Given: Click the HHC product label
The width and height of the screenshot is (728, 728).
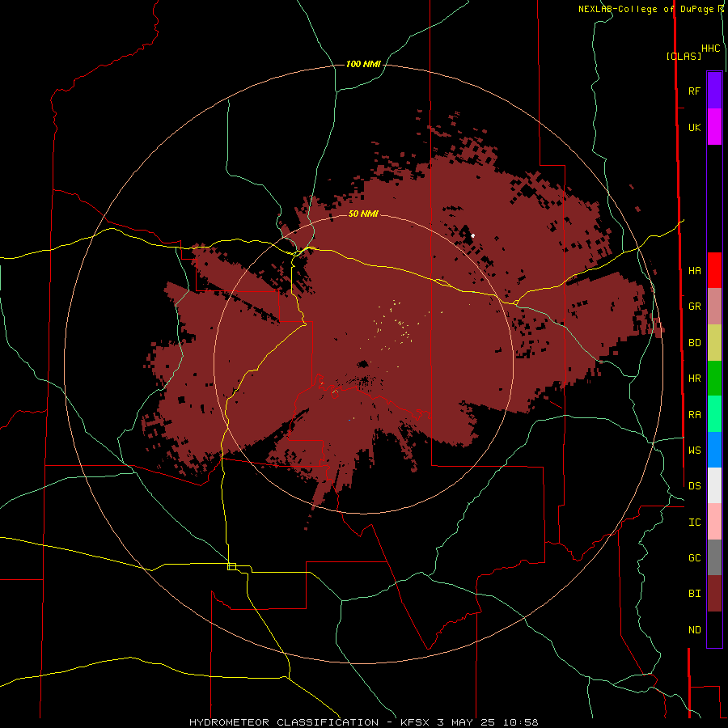Looking at the screenshot, I should [711, 49].
